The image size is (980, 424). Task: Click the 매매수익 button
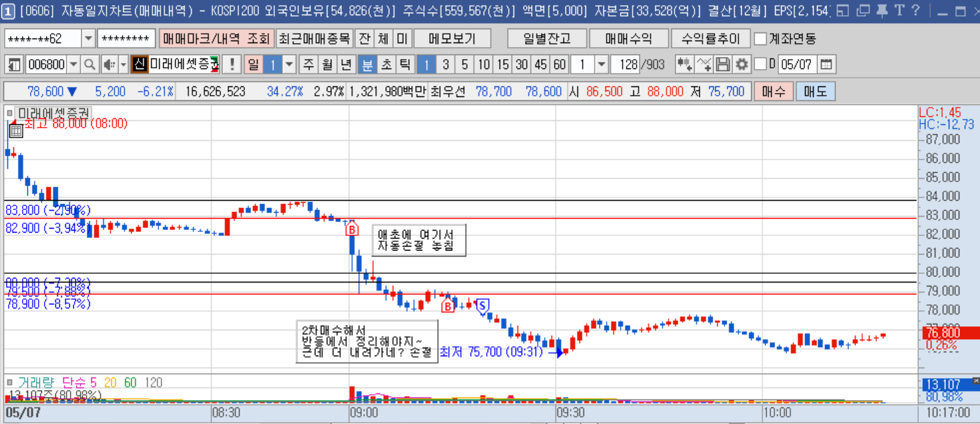[x=629, y=39]
